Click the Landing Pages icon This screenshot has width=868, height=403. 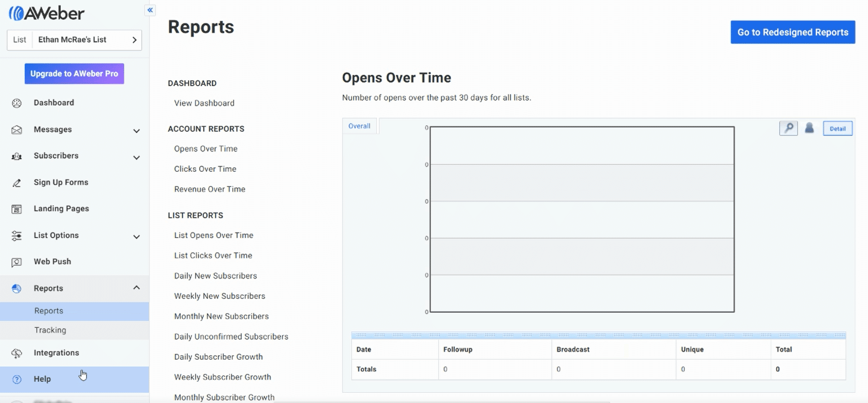17,209
